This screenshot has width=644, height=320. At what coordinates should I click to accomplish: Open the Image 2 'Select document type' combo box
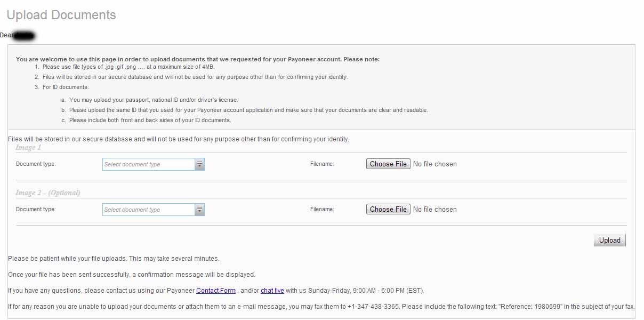pyautogui.click(x=149, y=210)
